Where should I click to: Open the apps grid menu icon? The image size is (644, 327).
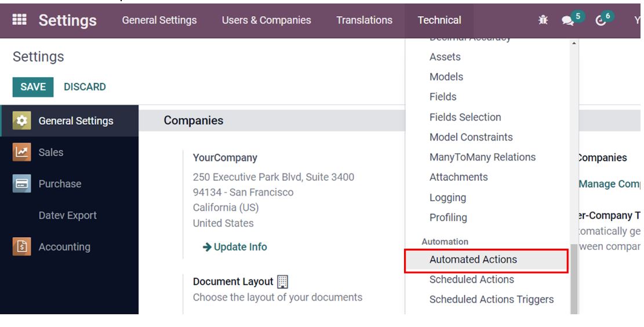tap(19, 20)
